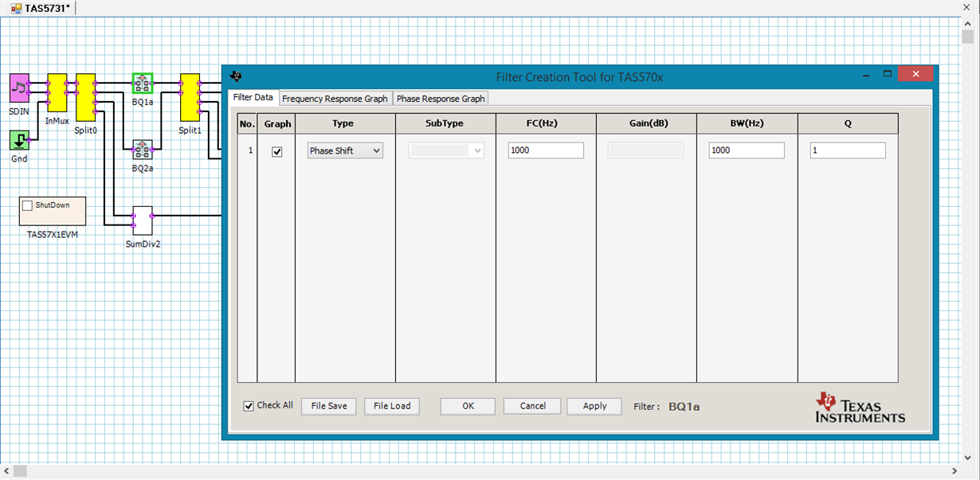Image resolution: width=980 pixels, height=480 pixels.
Task: Click the BW(Hz) column header
Action: coord(747,123)
